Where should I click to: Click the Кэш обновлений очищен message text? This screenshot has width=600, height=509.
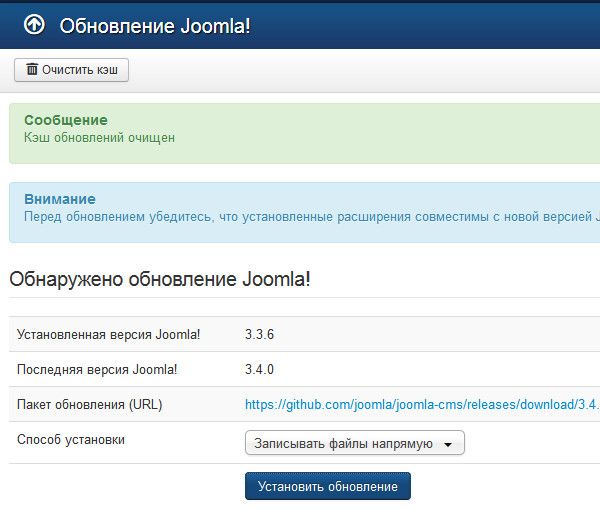pyautogui.click(x=99, y=137)
